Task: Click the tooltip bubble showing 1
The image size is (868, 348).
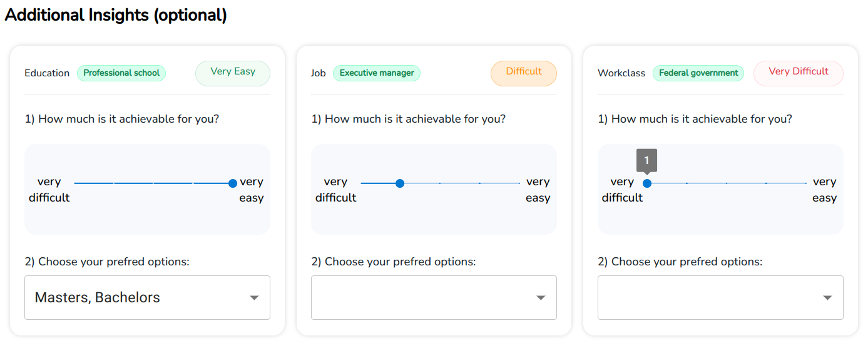Action: 647,160
